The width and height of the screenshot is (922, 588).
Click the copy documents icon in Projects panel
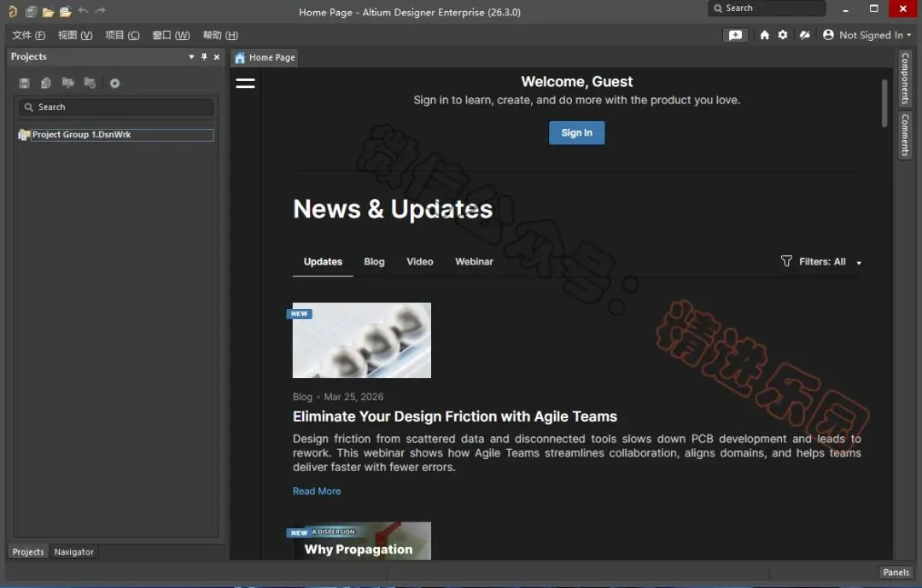[46, 84]
